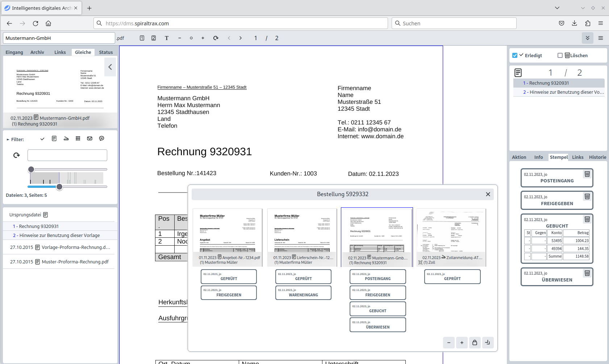Delete the POSTEINGANG stamp via trash icon
Viewport: 609px width, 364px height.
(x=587, y=174)
